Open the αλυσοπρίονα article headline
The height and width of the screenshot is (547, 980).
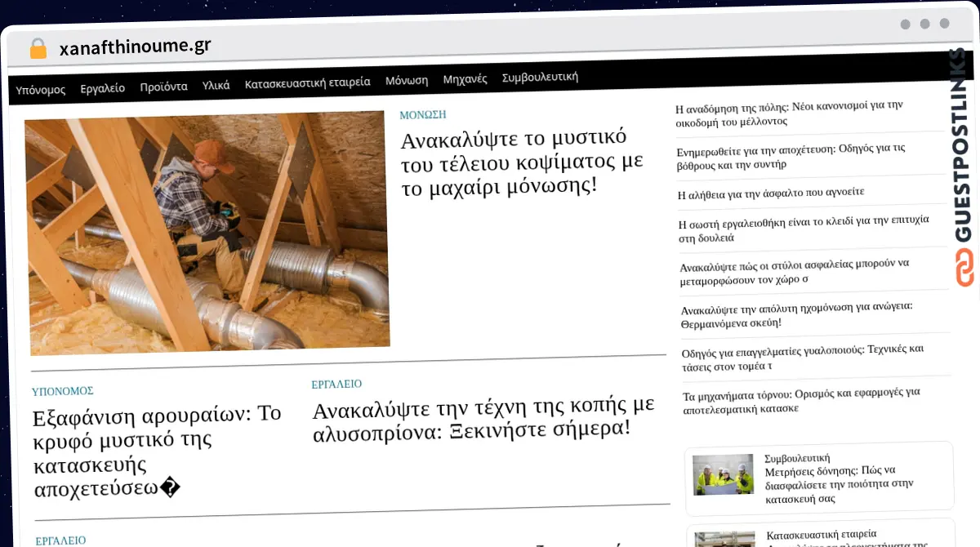[x=483, y=417]
